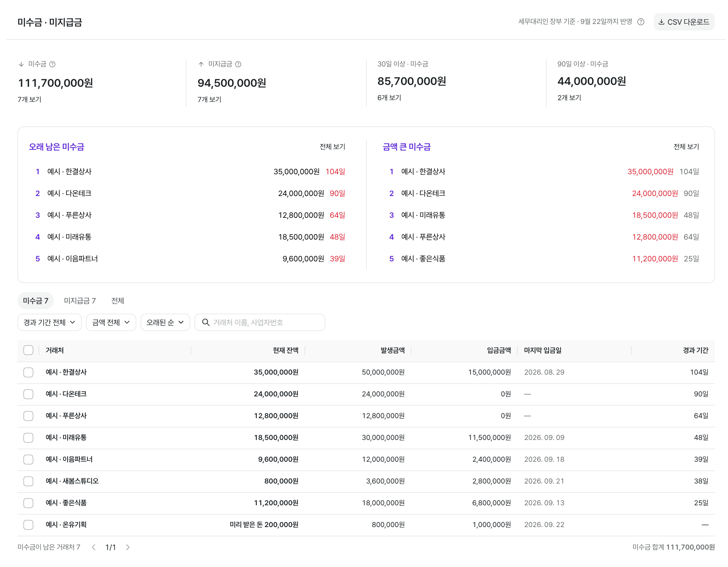
Task: Open the 금액 전체 filter dropdown
Action: click(x=111, y=322)
